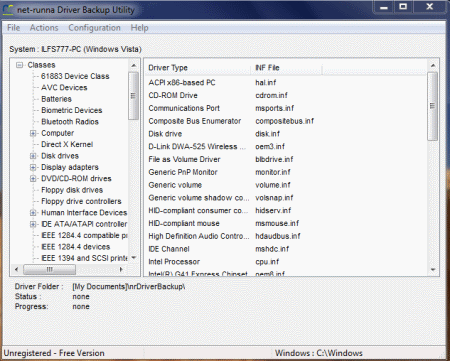Click Unregistered - Free Version status text
The width and height of the screenshot is (450, 361).
coord(54,353)
